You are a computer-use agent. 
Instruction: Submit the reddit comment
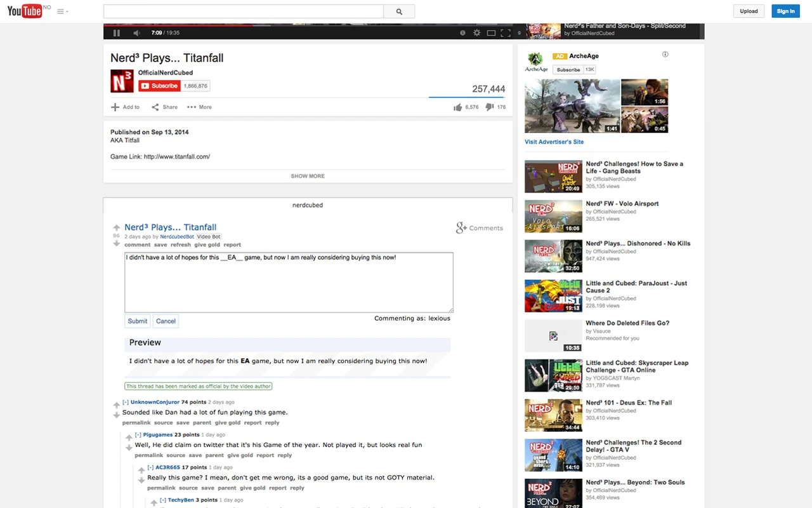click(137, 321)
